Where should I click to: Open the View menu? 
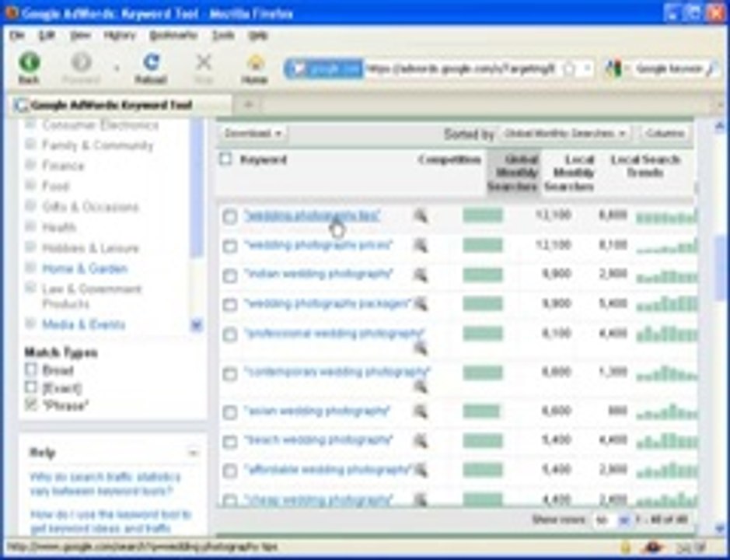coord(80,36)
